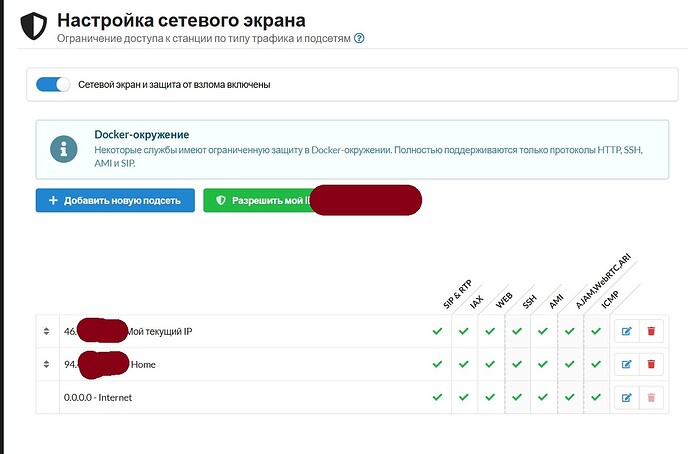Click ICMP checkmark in Home row

[x=596, y=364]
